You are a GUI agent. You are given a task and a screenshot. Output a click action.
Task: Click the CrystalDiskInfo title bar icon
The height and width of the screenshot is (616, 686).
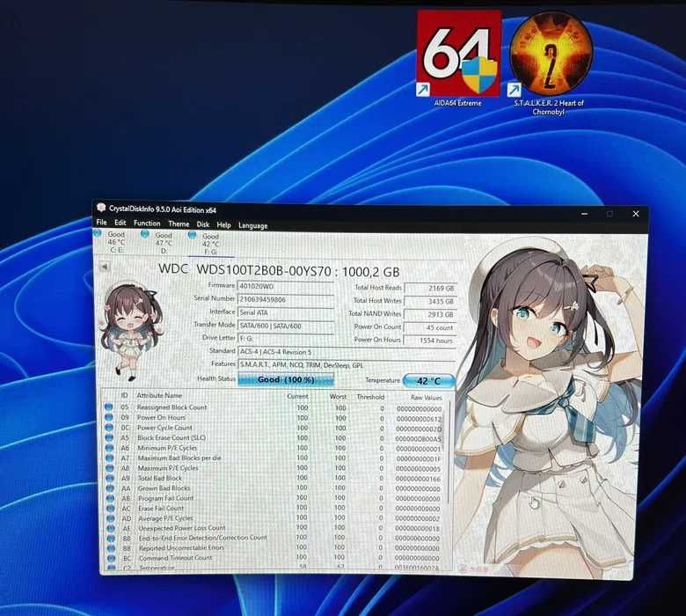(x=101, y=208)
